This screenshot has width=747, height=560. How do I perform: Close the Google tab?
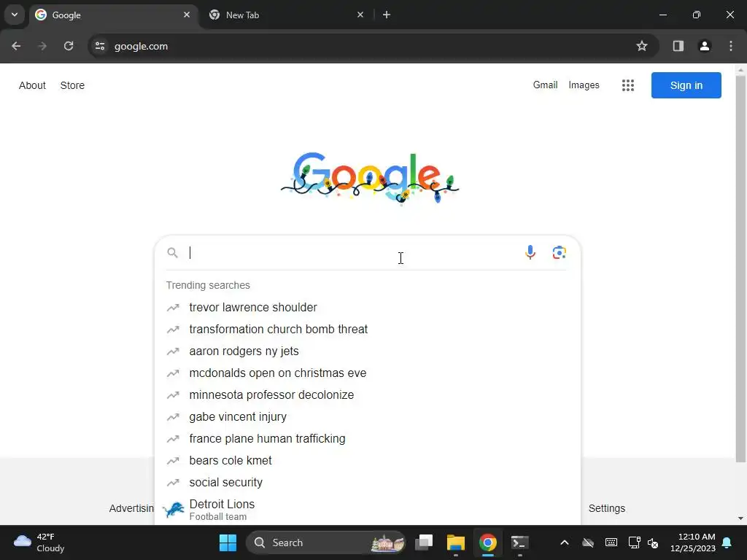(187, 15)
